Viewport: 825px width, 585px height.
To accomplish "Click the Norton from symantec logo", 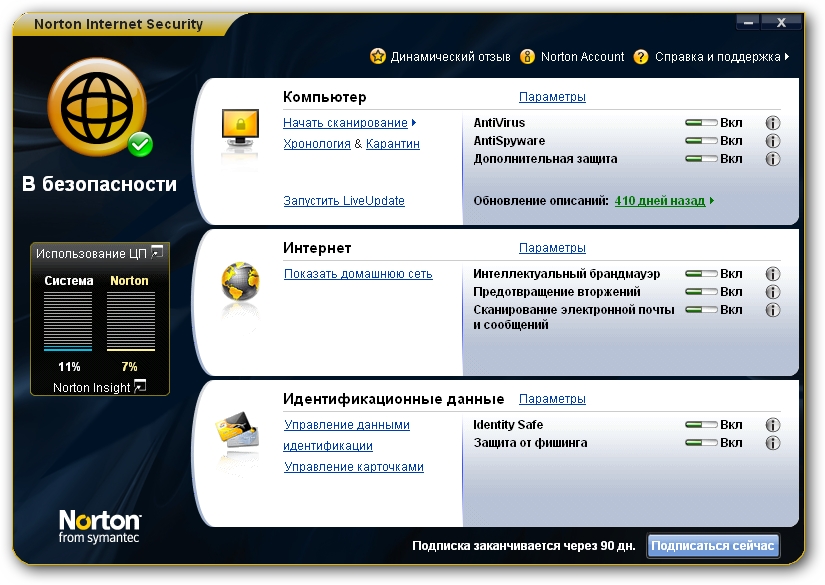I will tap(99, 526).
